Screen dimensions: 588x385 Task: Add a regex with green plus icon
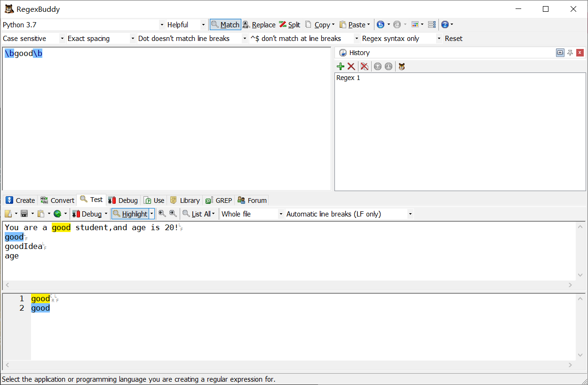341,66
